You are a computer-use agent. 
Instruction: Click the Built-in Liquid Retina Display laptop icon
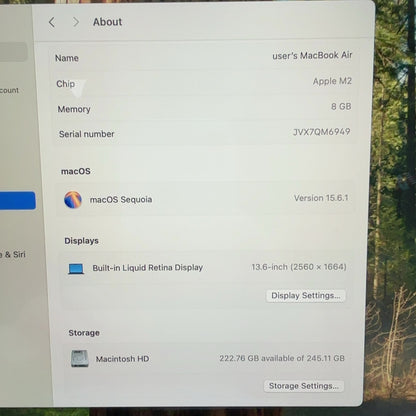pos(76,269)
